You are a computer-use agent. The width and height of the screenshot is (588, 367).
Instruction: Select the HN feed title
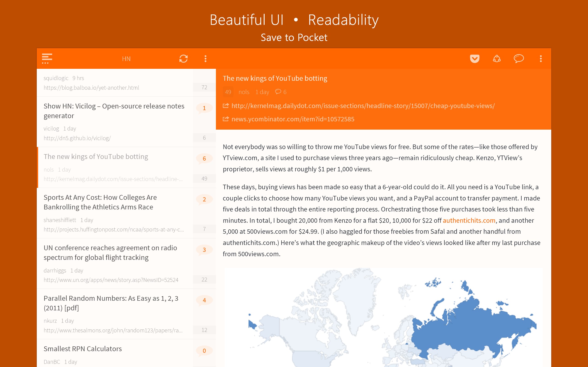126,59
